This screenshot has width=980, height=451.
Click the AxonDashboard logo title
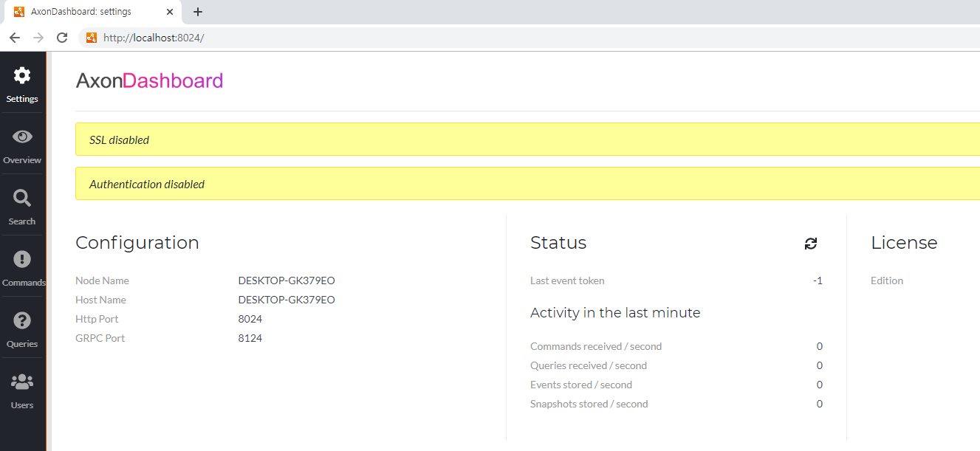point(149,80)
